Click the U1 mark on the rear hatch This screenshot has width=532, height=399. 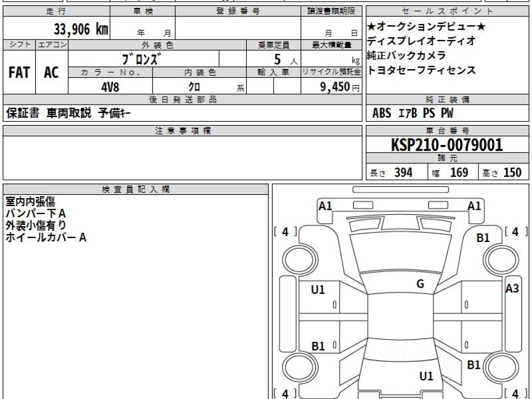pyautogui.click(x=426, y=376)
